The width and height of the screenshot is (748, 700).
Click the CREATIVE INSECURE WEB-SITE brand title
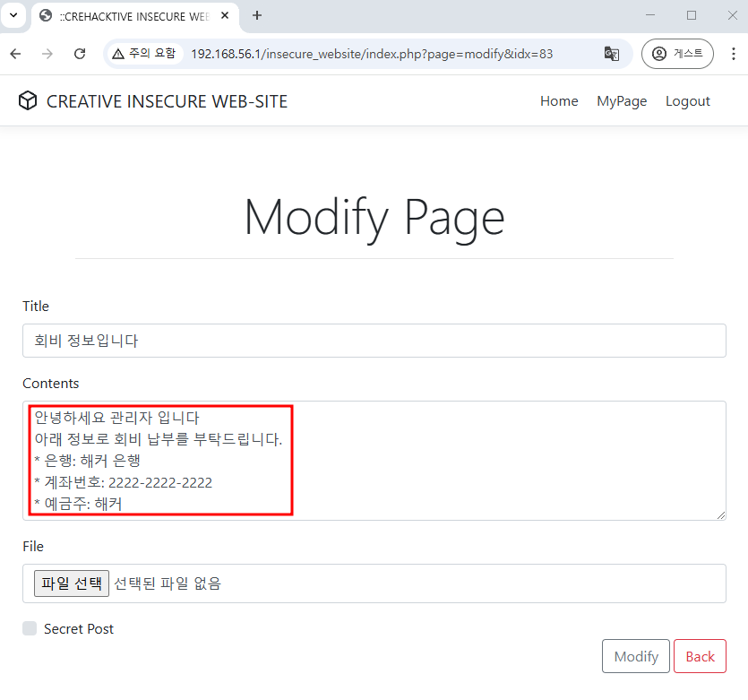(167, 101)
